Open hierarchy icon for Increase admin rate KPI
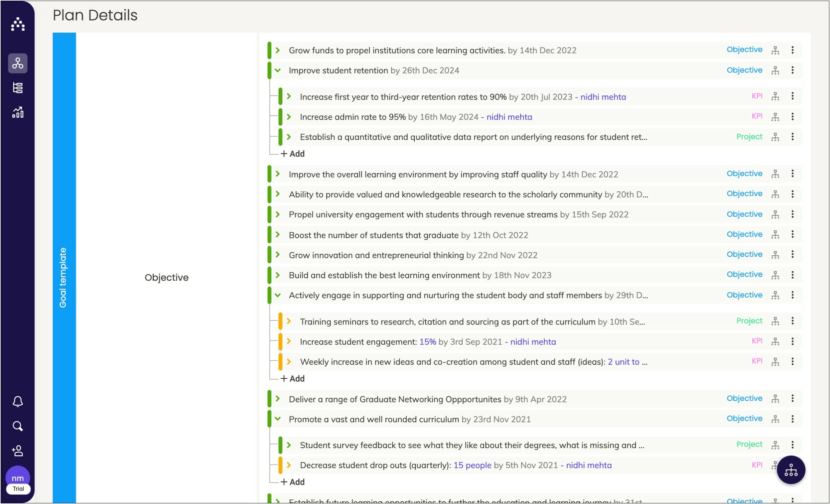The image size is (830, 504). (x=775, y=117)
